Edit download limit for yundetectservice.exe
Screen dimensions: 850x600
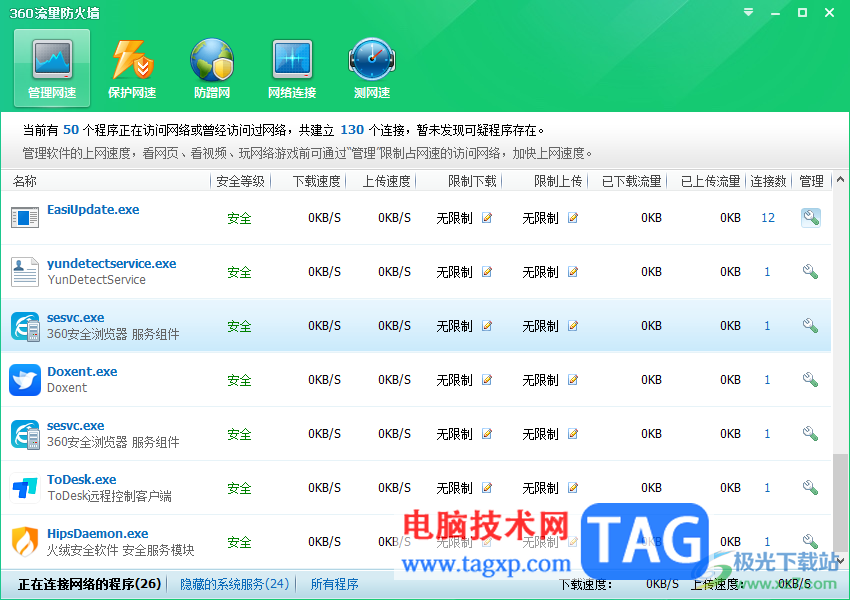(x=487, y=272)
